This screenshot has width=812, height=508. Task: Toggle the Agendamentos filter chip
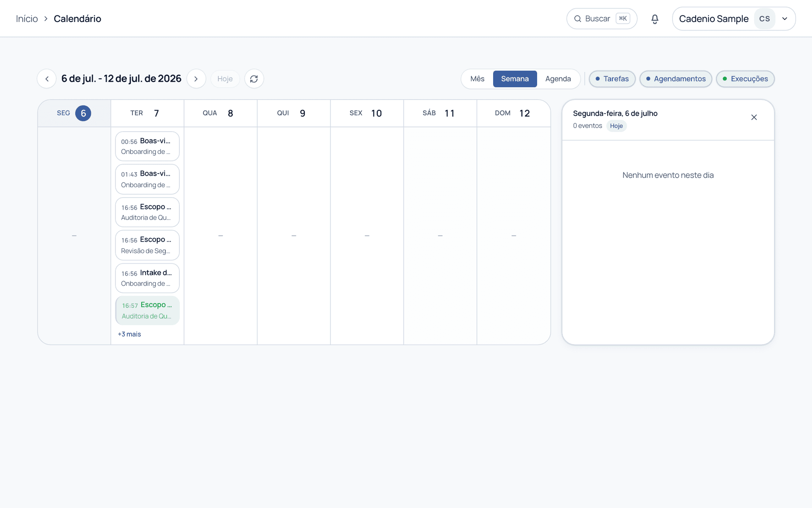(x=675, y=79)
